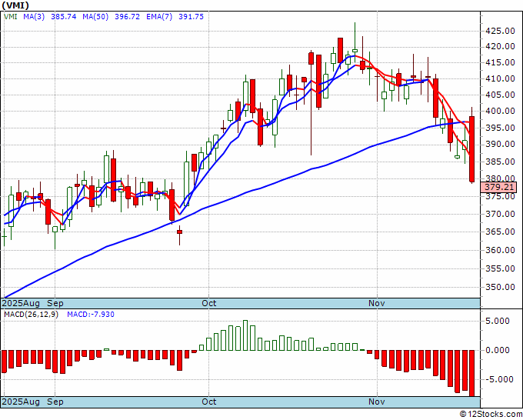Image resolution: width=523 pixels, height=420 pixels.
Task: Click the Sep label on MACD panel axis
Action: 55,402
